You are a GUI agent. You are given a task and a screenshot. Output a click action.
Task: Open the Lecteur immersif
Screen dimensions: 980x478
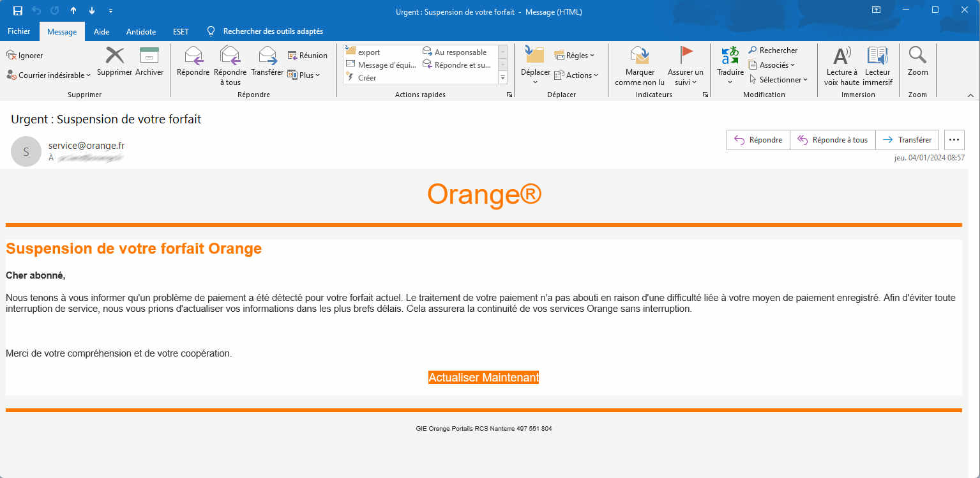pyautogui.click(x=877, y=66)
